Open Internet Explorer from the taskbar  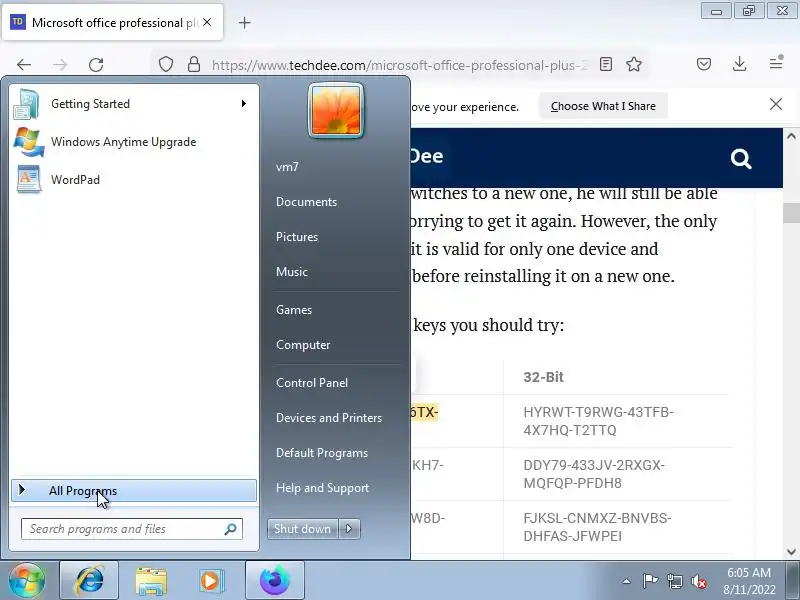tap(89, 580)
